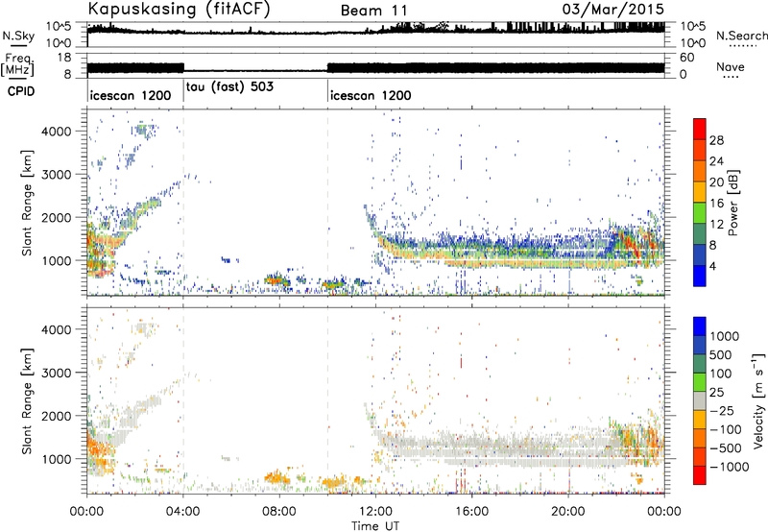Click the -25 label on the velocity colorbar
768x532 pixels.
[x=722, y=410]
